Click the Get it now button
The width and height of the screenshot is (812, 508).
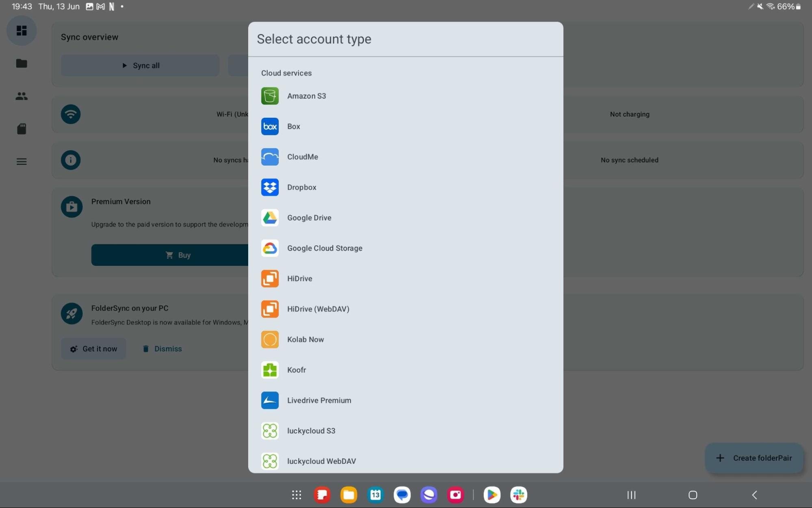(93, 349)
